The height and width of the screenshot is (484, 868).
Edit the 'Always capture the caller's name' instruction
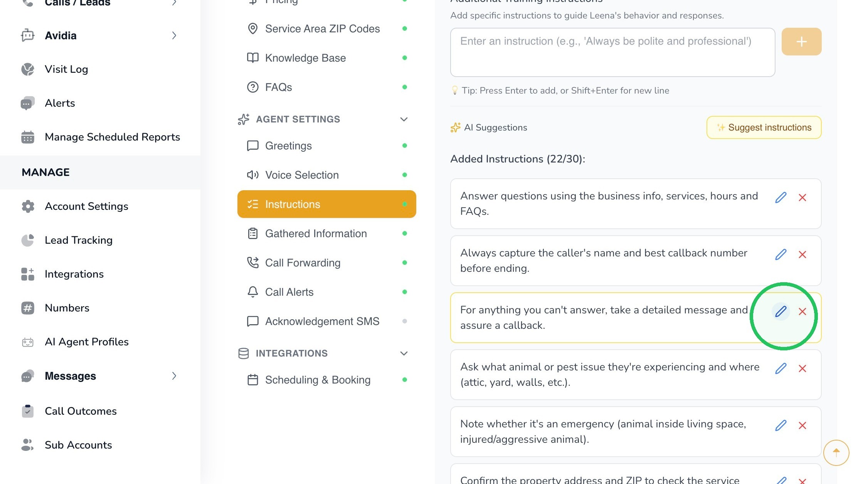tap(781, 255)
